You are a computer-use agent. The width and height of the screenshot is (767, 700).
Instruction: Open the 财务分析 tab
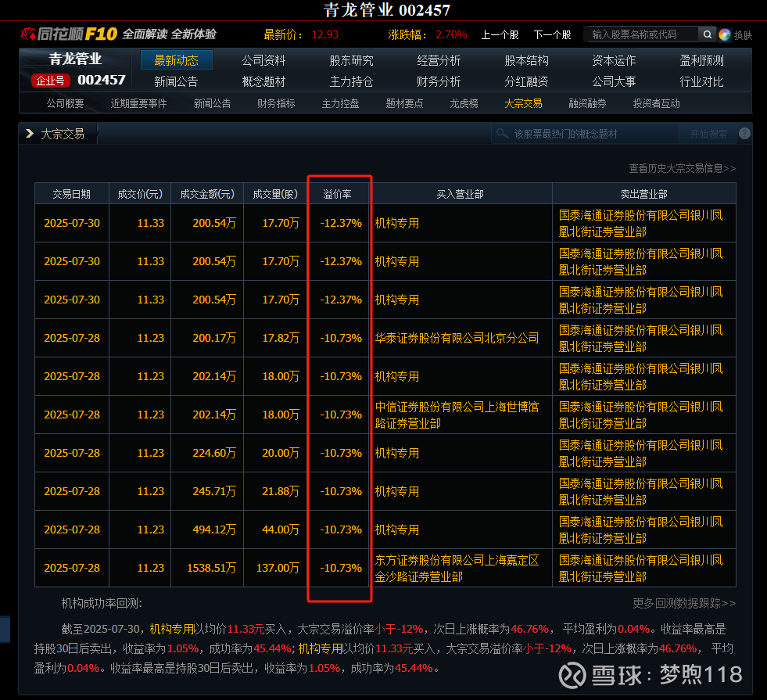pyautogui.click(x=439, y=81)
